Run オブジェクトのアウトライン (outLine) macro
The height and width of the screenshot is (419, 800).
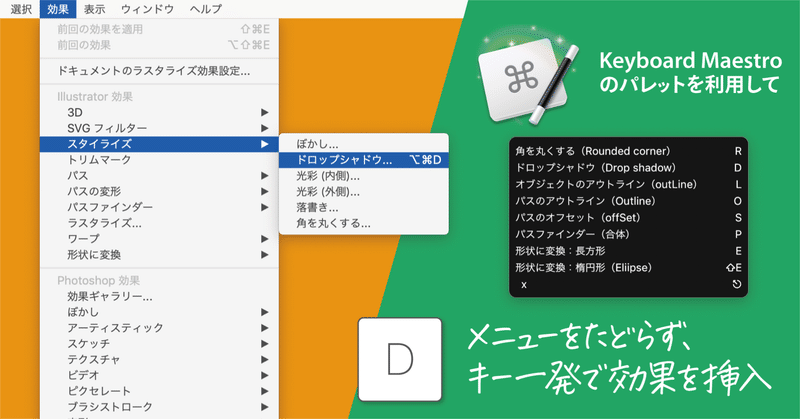point(629,185)
